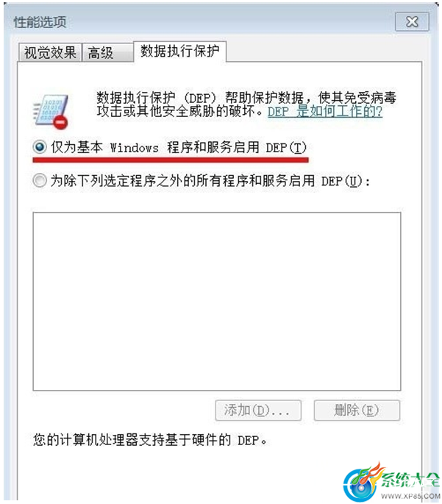Viewport: 442px width, 504px height.
Task: Click the 删除(E) button
Action: [357, 410]
